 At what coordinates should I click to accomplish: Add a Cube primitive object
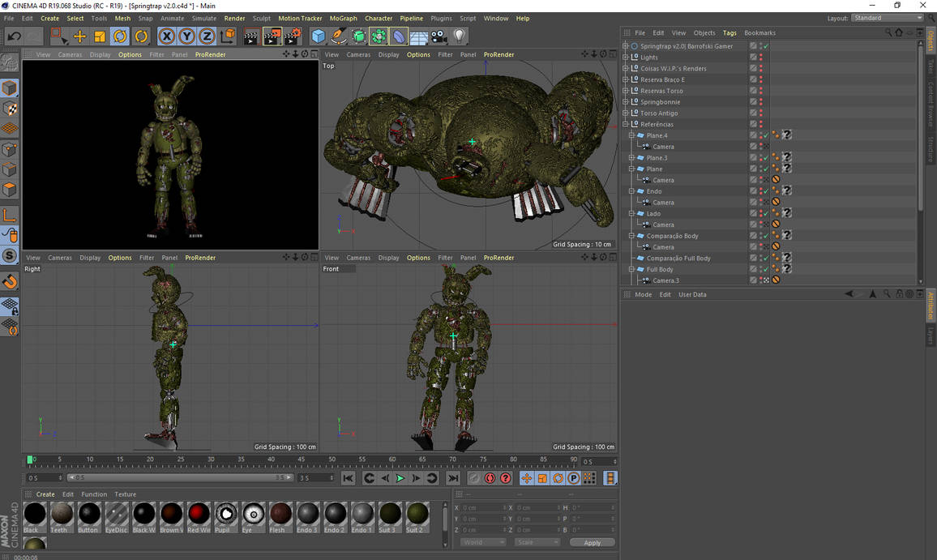pos(319,36)
